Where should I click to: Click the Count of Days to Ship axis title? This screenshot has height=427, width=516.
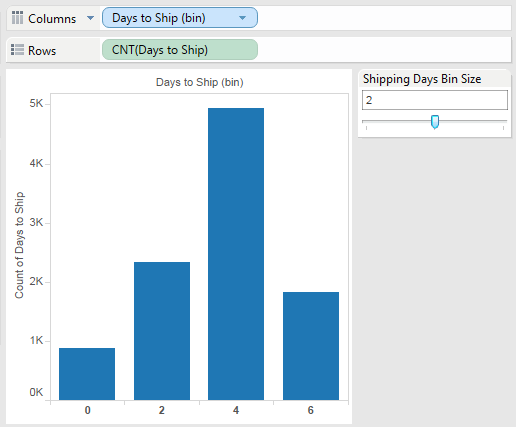pyautogui.click(x=19, y=245)
